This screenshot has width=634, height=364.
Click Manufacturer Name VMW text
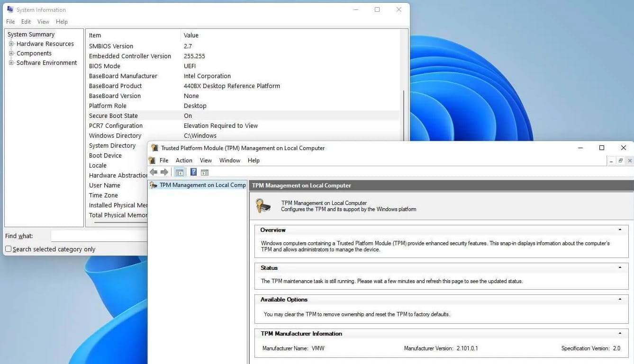point(293,348)
